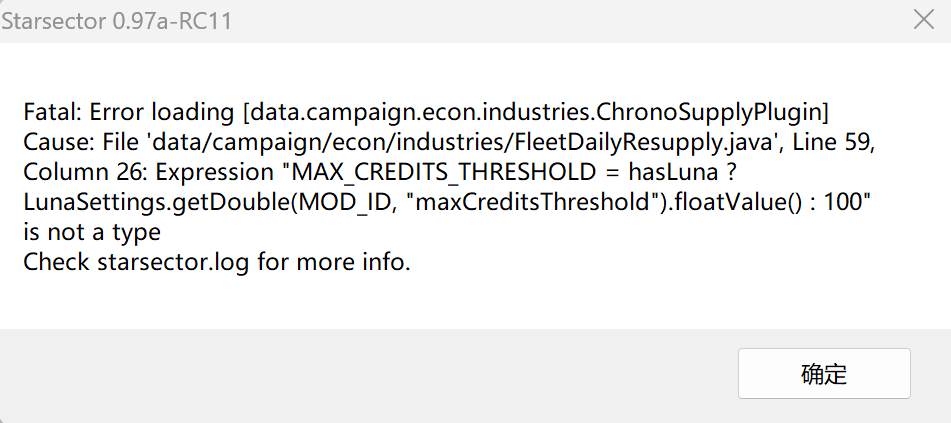Screen dimensions: 951x423
Task: Click the Starsector 0.97a-RC11 title text
Action: click(116, 21)
